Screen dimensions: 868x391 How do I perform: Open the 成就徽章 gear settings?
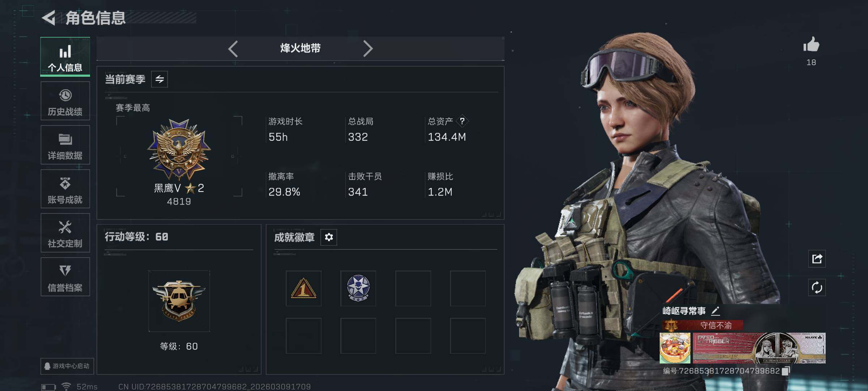click(x=329, y=237)
